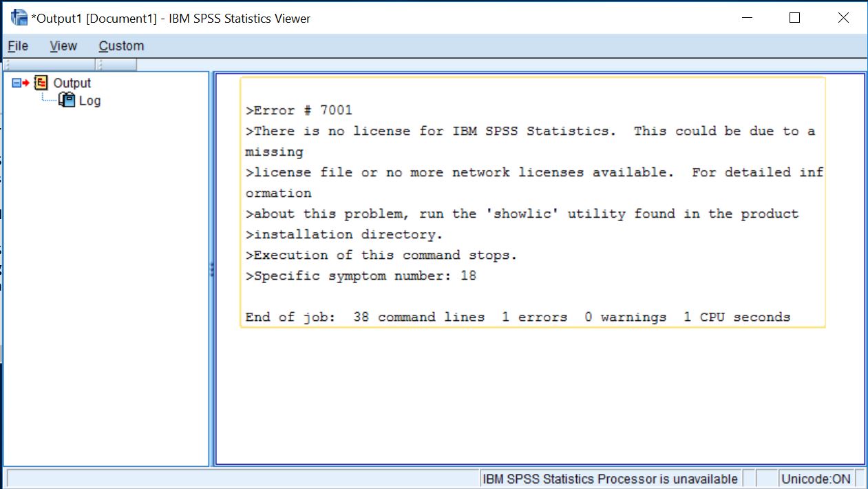Click 'Processor is unavailable' status text
This screenshot has width=868, height=489.
610,479
